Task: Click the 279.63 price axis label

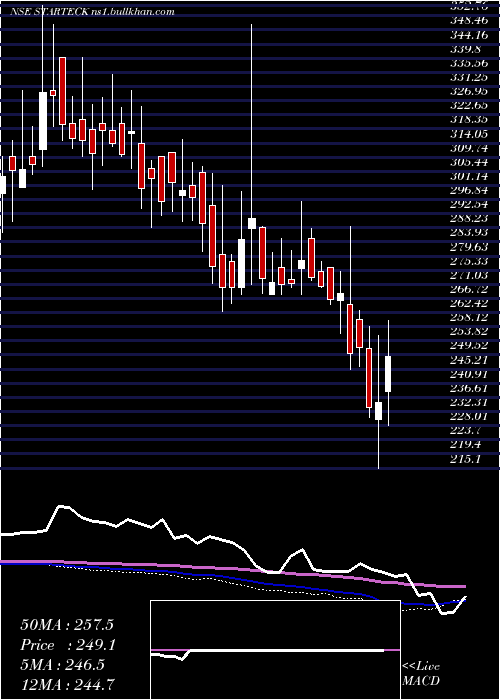Action: click(468, 248)
